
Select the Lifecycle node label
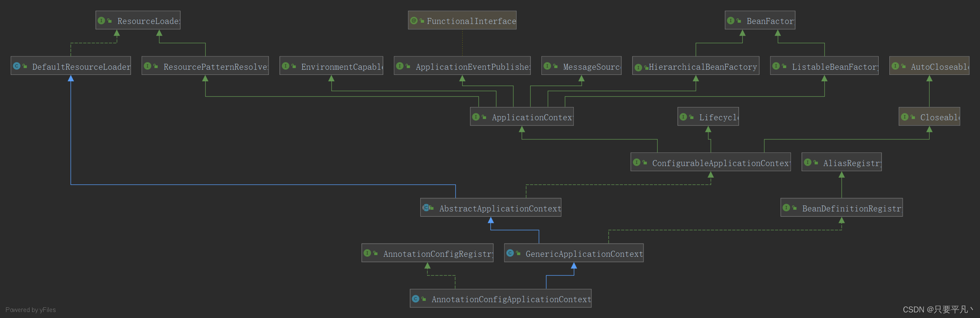(719, 117)
